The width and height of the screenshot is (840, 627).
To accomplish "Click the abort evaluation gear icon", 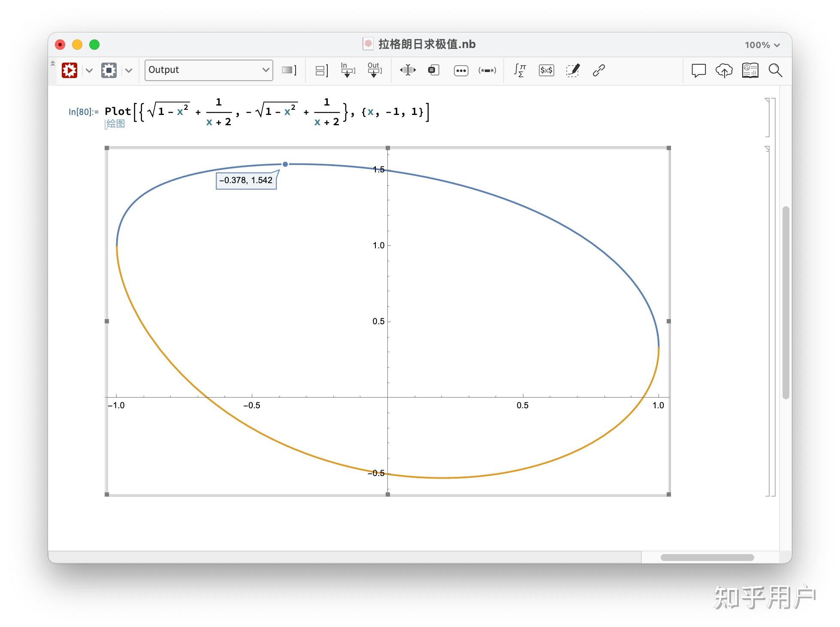I will click(x=109, y=70).
